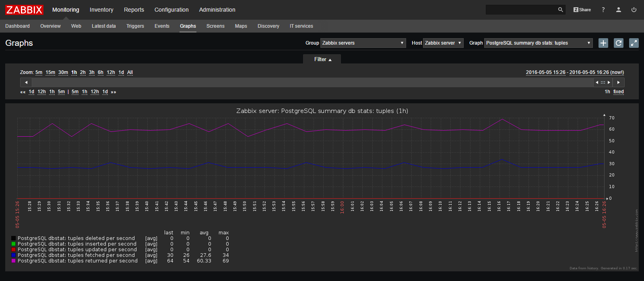The width and height of the screenshot is (644, 281).
Task: Click the double-right jump forward arrows
Action: (114, 92)
